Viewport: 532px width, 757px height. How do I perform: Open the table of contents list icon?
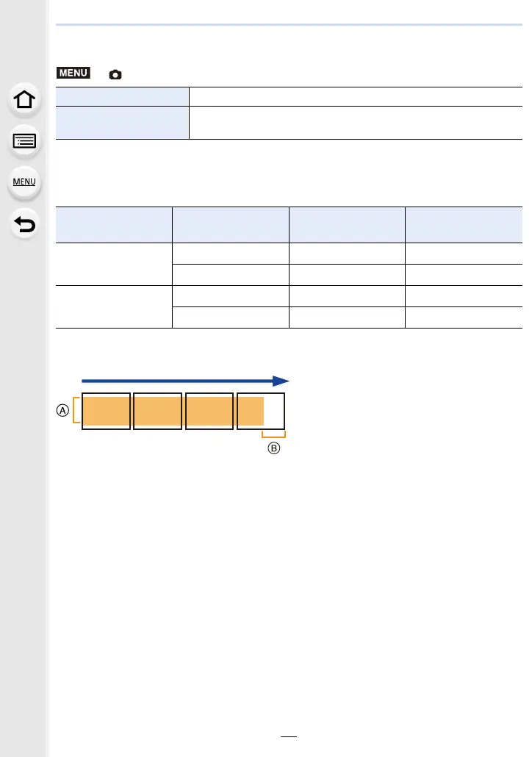tap(25, 141)
